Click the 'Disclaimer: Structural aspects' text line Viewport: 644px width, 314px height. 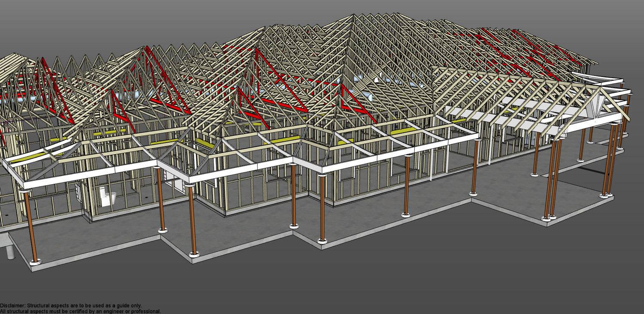71,306
